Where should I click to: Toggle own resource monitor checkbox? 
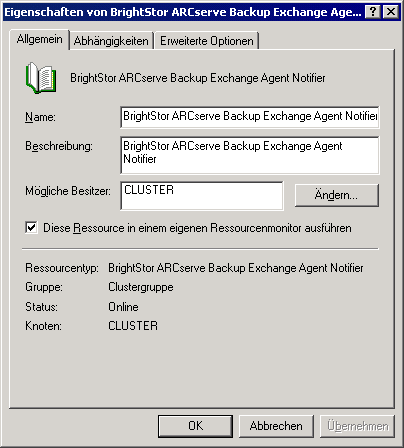click(31, 228)
